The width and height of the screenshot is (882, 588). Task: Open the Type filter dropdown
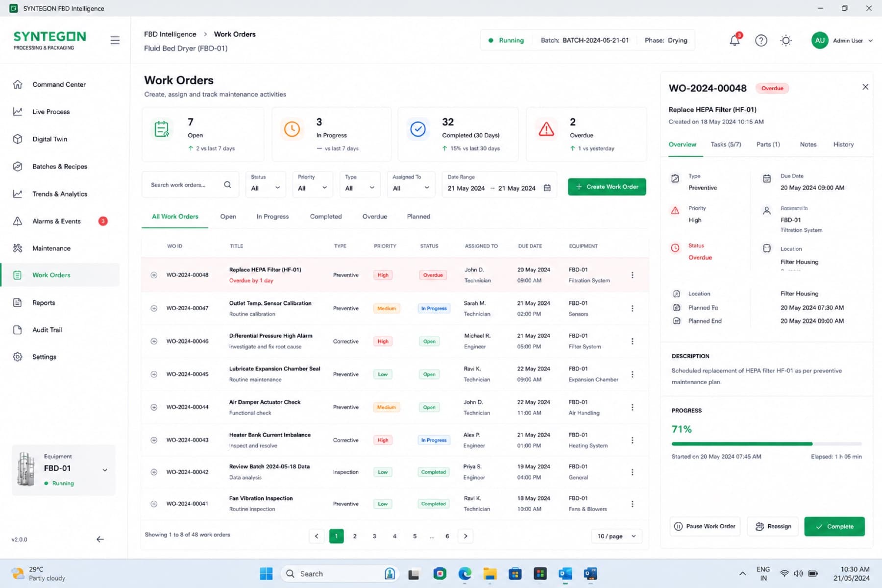pos(360,184)
